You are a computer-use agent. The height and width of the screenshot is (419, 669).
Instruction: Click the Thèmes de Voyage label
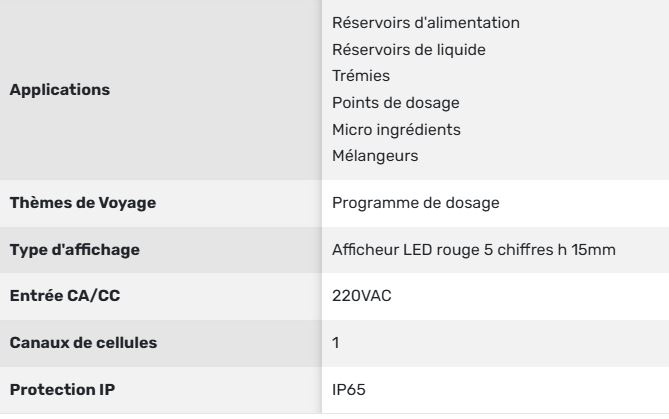(x=84, y=203)
